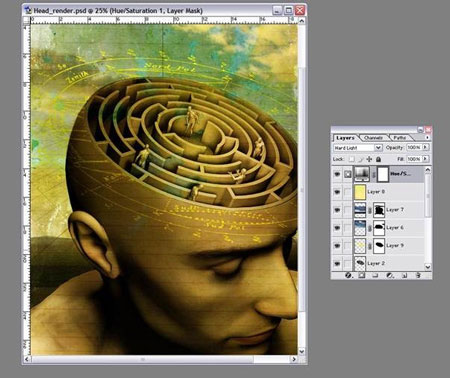Select Layer 6 by its name
The width and height of the screenshot is (450, 378).
click(395, 228)
